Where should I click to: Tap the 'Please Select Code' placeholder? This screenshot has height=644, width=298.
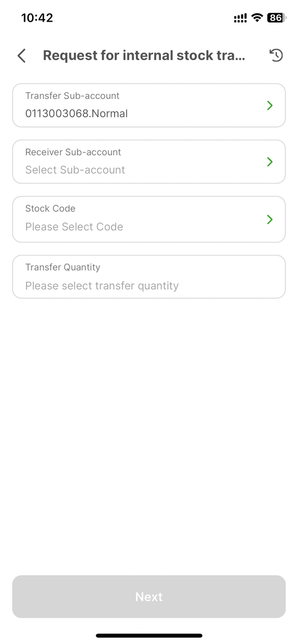pos(74,227)
